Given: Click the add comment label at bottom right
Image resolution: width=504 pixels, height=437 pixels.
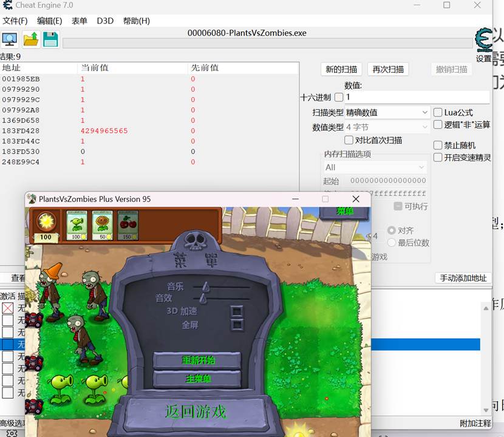Looking at the screenshot, I should click(475, 424).
